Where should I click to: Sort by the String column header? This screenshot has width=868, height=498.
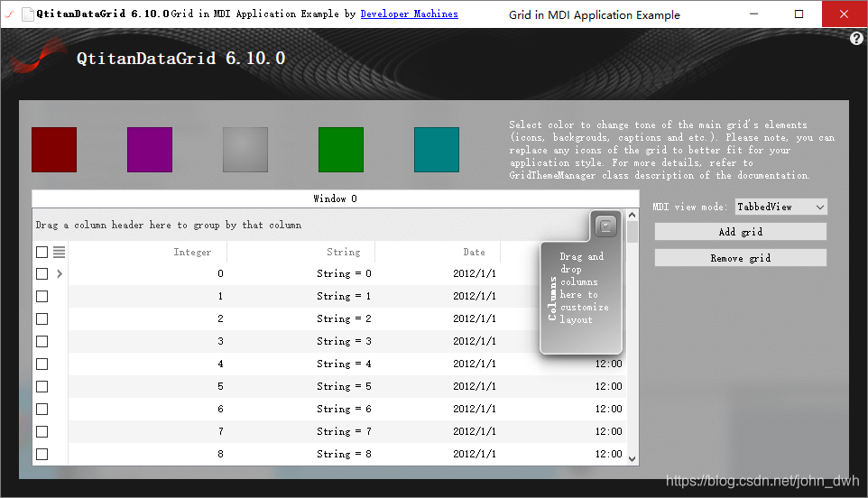300,253
